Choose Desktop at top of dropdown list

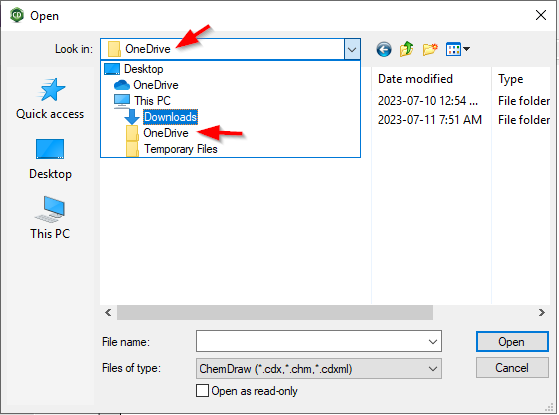(134, 69)
